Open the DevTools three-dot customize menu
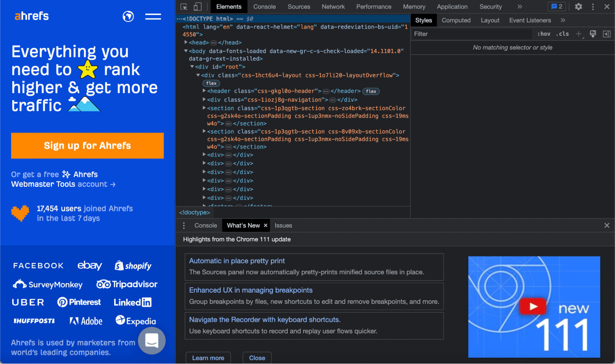Screen dimensions: 615x364 click(x=593, y=6)
